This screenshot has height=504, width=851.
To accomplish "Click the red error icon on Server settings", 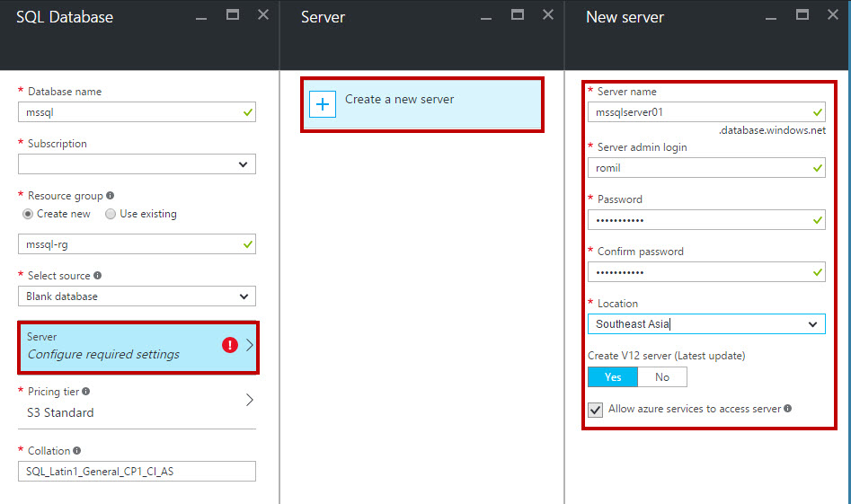I will click(230, 344).
